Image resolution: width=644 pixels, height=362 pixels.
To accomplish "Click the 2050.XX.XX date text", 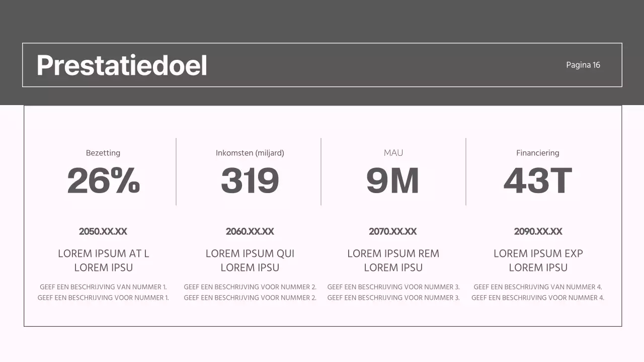I will point(103,232).
